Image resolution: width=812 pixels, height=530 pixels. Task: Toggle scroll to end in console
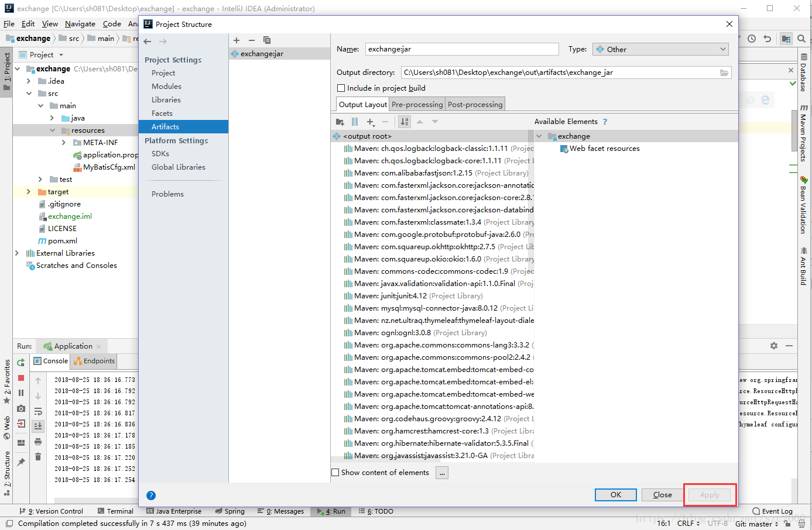click(x=38, y=426)
